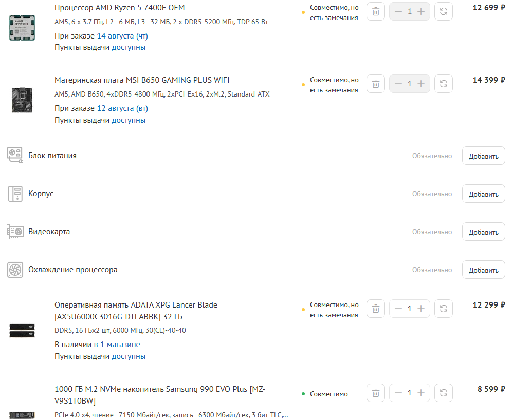Add a case using Корпус Добавить button

point(483,194)
